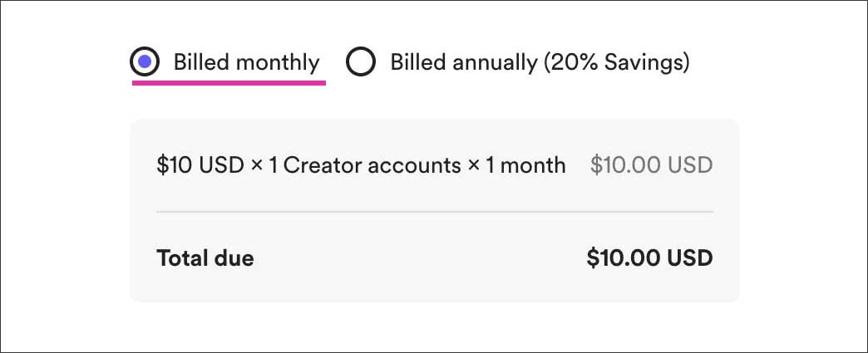The image size is (868, 353).
Task: Click the first multiplication sign in price breakdown
Action: pyautogui.click(x=257, y=165)
